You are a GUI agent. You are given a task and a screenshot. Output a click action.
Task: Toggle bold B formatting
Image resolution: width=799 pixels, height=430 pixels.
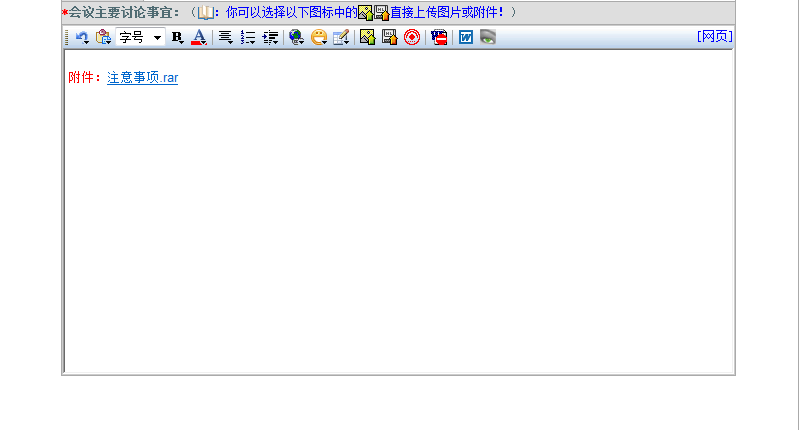[177, 37]
